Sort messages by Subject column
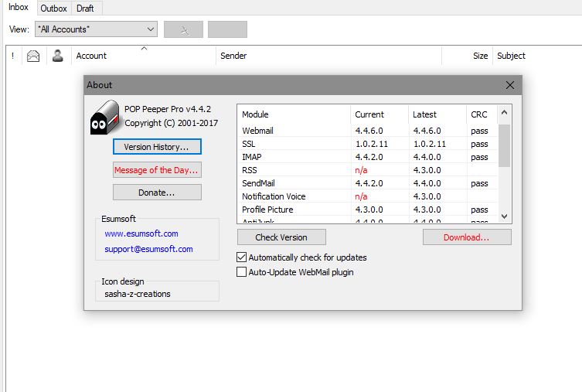Viewport: 582px width, 392px height. pyautogui.click(x=537, y=56)
